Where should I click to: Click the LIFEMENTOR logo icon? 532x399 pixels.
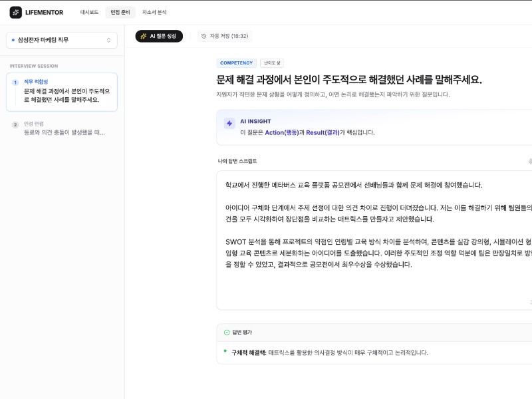tap(15, 12)
